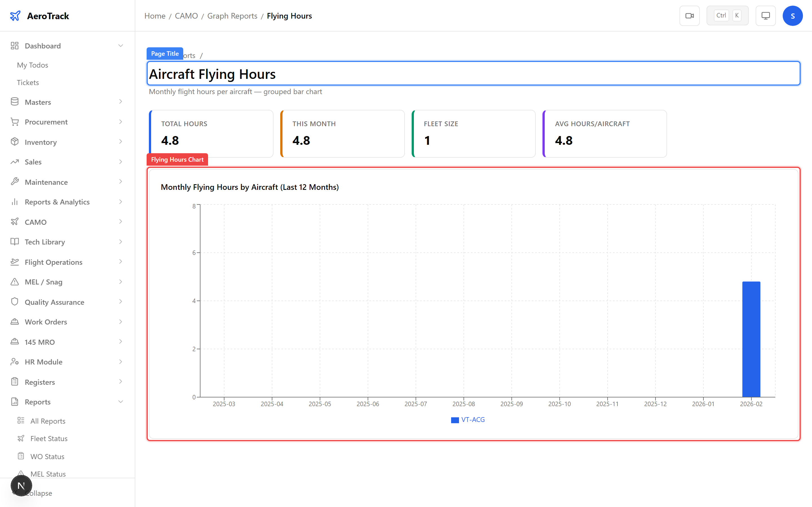
Task: Click the video camera icon in header
Action: click(689, 16)
